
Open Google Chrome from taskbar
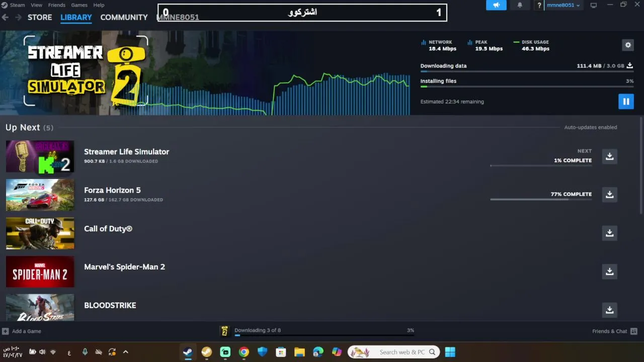[x=244, y=352]
